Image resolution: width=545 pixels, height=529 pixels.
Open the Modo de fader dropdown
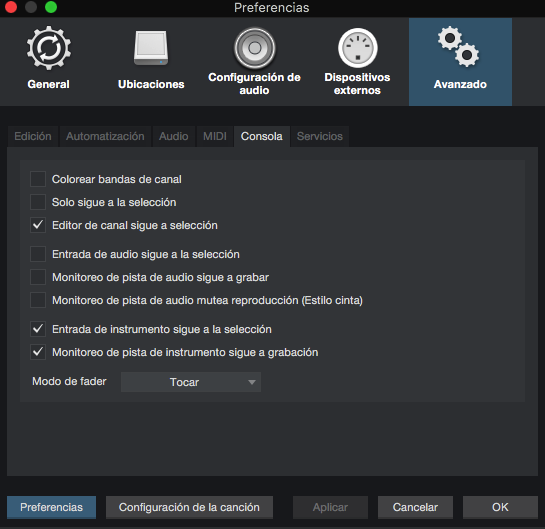tap(191, 382)
